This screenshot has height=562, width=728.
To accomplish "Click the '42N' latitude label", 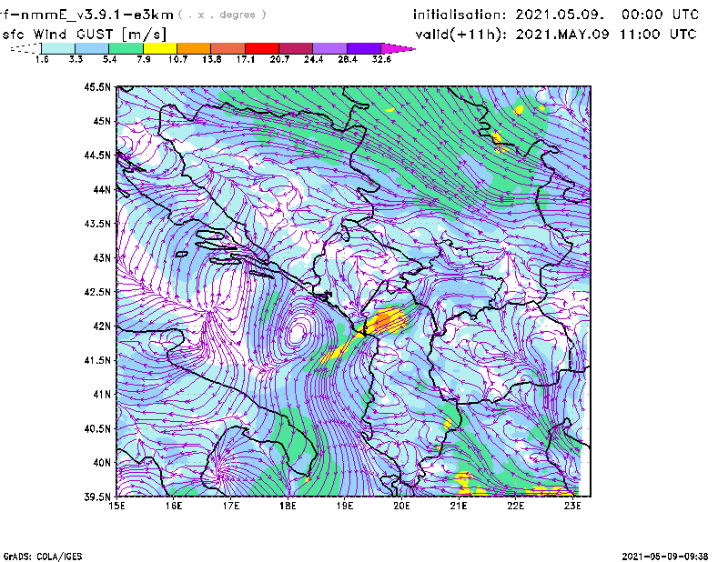I will 102,326.
